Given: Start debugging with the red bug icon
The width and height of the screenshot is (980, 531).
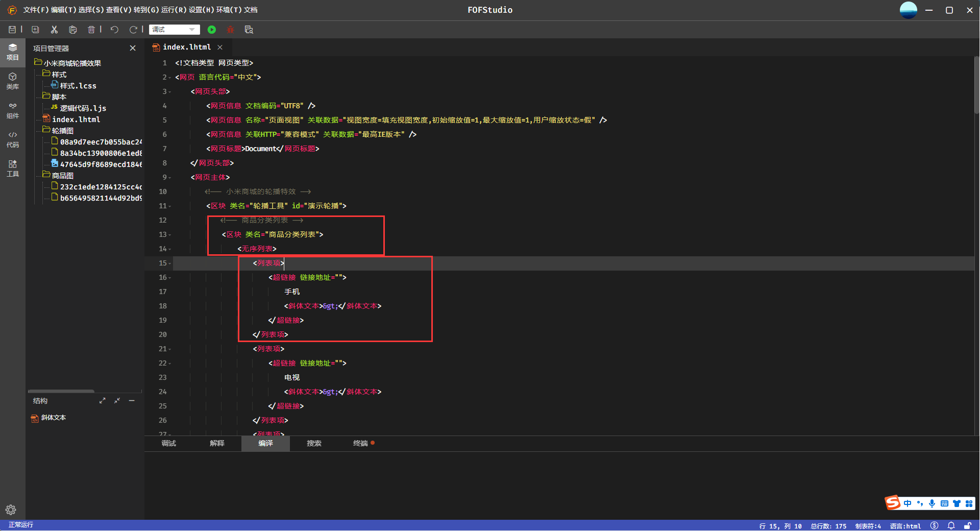Looking at the screenshot, I should (x=230, y=30).
